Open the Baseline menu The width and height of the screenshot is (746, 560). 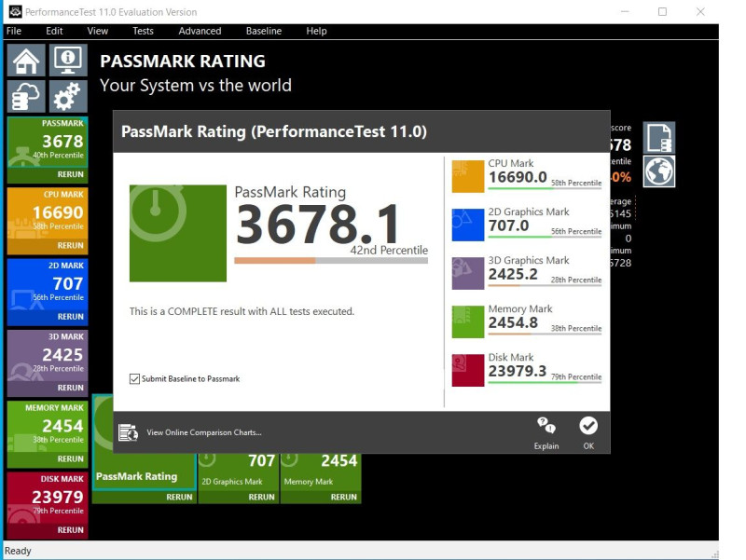click(x=264, y=31)
